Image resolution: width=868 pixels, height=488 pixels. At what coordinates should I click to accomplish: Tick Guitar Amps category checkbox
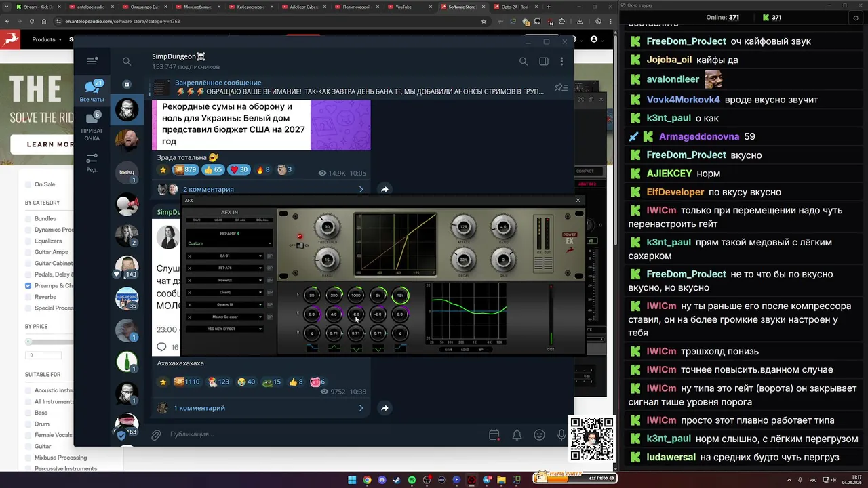[x=28, y=252]
